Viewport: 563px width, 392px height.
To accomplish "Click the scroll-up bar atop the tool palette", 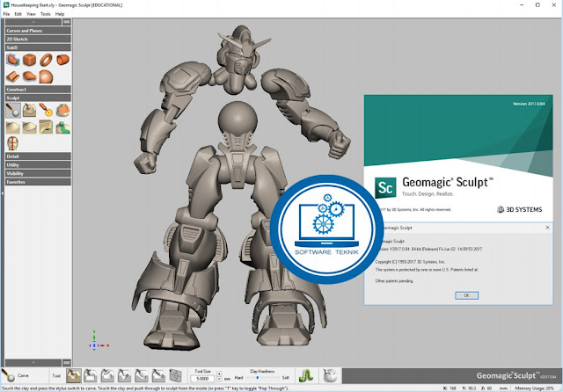I will tap(33, 22).
